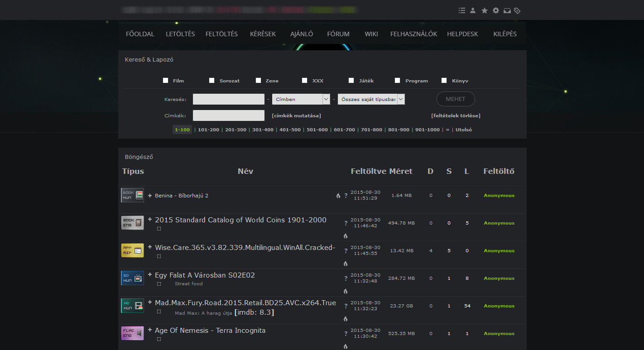Open the inbox tray icon
This screenshot has height=350, width=644.
(507, 10)
